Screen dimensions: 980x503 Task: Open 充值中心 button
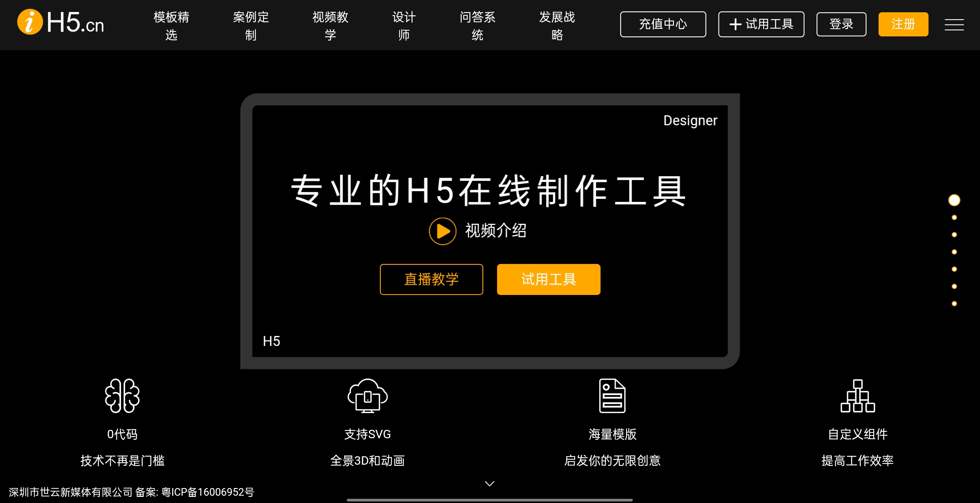pyautogui.click(x=663, y=25)
